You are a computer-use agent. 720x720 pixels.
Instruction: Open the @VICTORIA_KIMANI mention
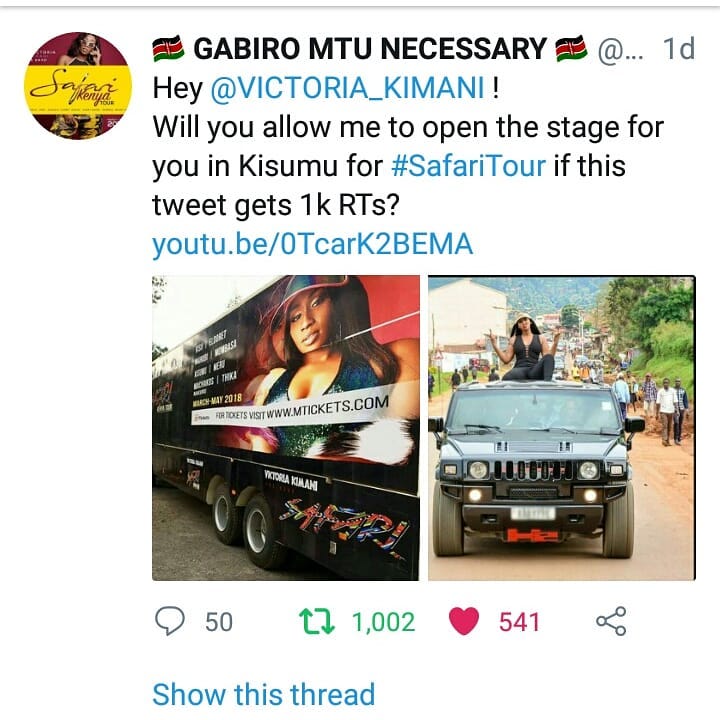348,88
